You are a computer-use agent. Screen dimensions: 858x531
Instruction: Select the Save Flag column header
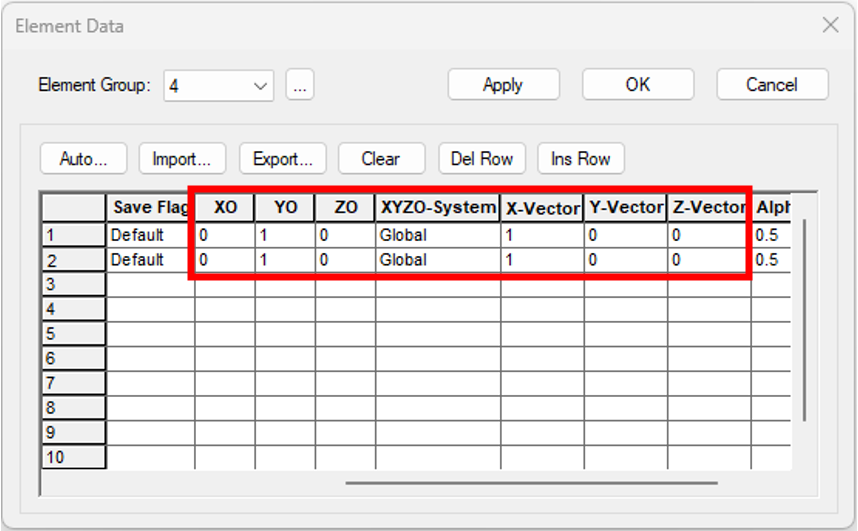coord(150,207)
